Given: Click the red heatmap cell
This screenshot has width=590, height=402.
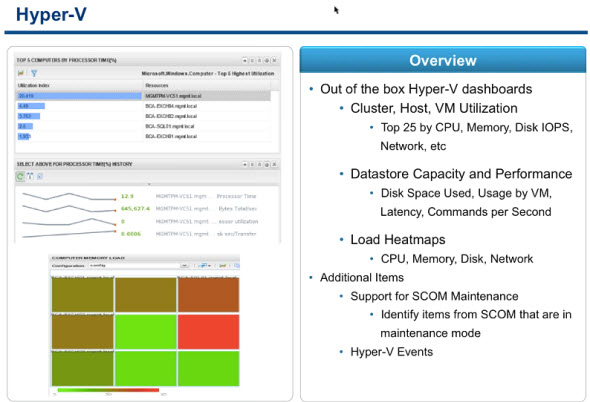Looking at the screenshot, I should coord(208,332).
